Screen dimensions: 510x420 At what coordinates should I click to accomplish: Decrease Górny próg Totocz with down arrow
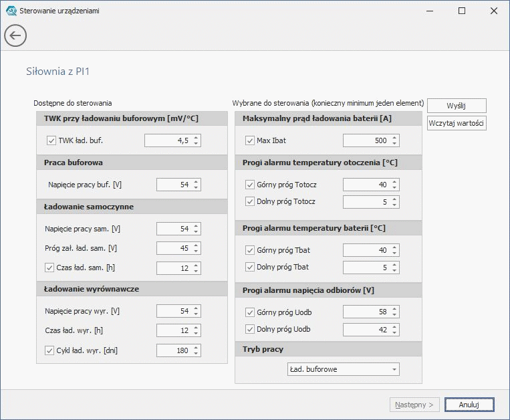click(394, 188)
